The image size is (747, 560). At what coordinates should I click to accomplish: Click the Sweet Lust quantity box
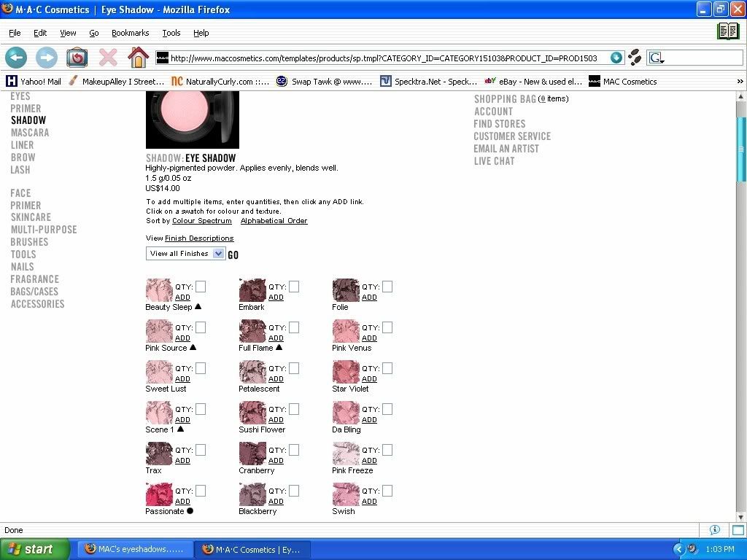201,368
